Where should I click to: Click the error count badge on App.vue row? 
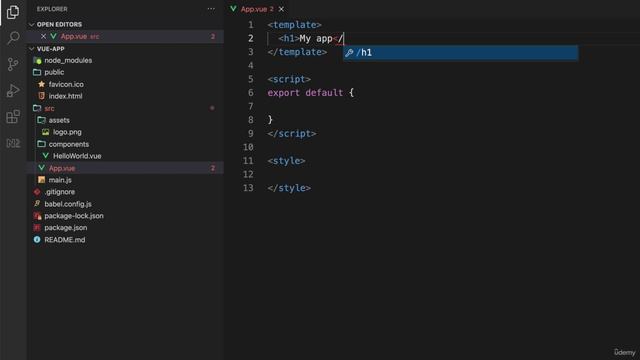(x=213, y=168)
